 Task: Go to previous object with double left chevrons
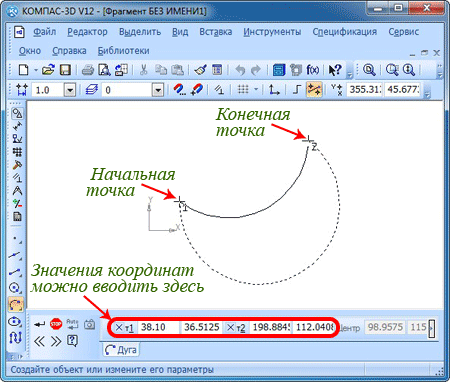point(40,341)
